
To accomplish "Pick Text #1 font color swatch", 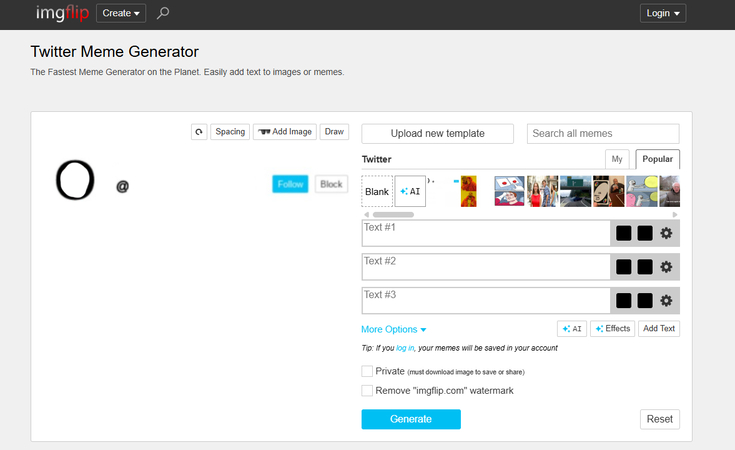I will tap(623, 233).
